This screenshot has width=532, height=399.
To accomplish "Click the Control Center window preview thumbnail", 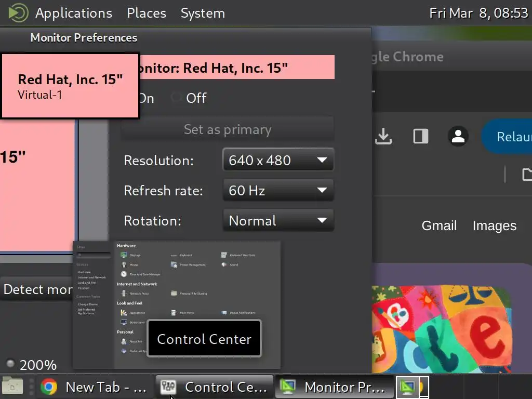I will tap(177, 304).
